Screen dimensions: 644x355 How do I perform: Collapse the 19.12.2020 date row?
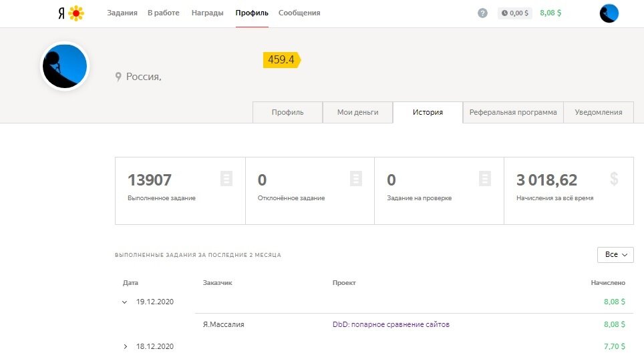pyautogui.click(x=124, y=302)
